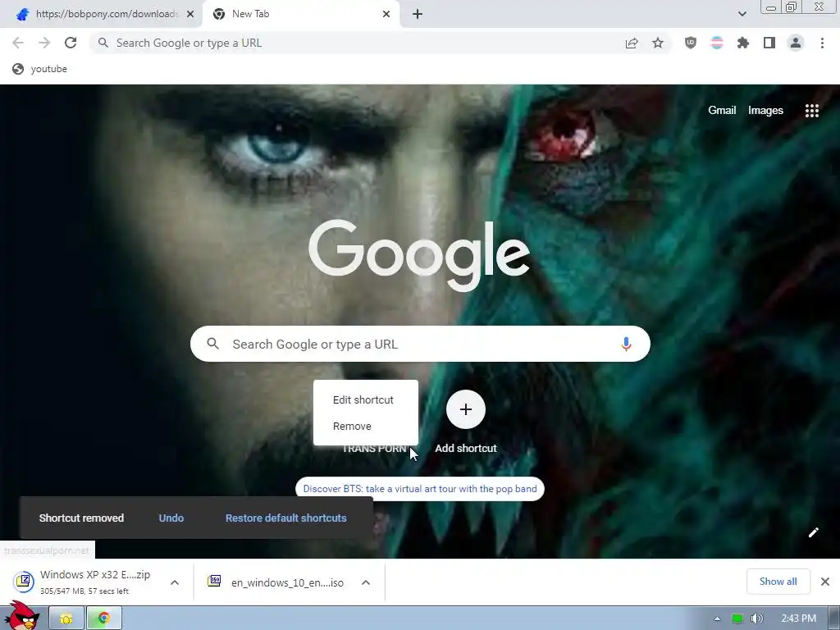The width and height of the screenshot is (840, 630).
Task: Open Chrome's three-dot menu
Action: pos(822,43)
